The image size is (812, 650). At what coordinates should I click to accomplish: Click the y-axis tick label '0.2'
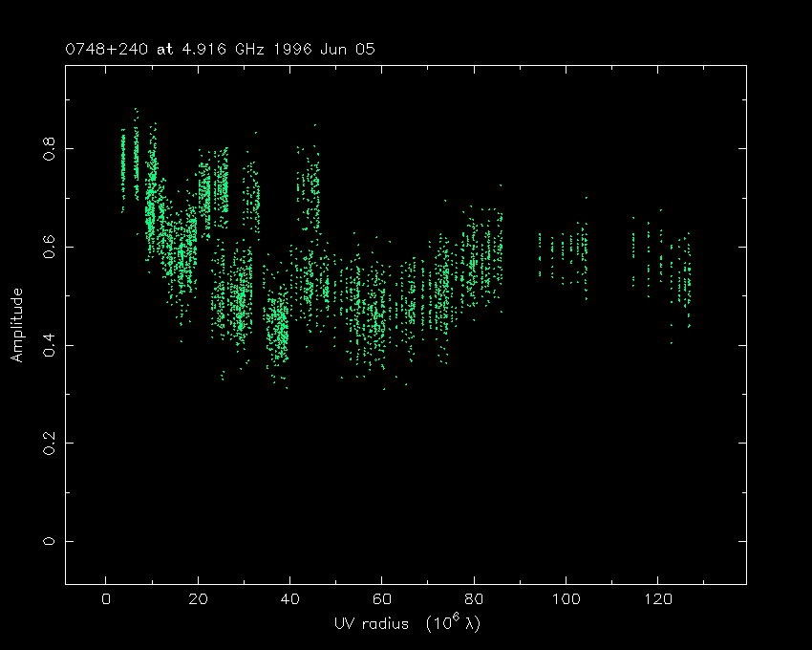[49, 444]
